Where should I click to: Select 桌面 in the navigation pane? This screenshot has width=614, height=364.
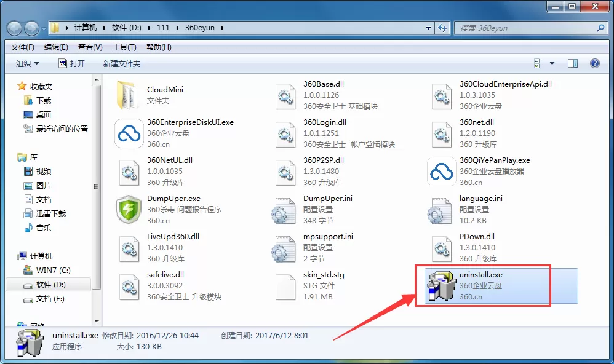click(x=37, y=115)
